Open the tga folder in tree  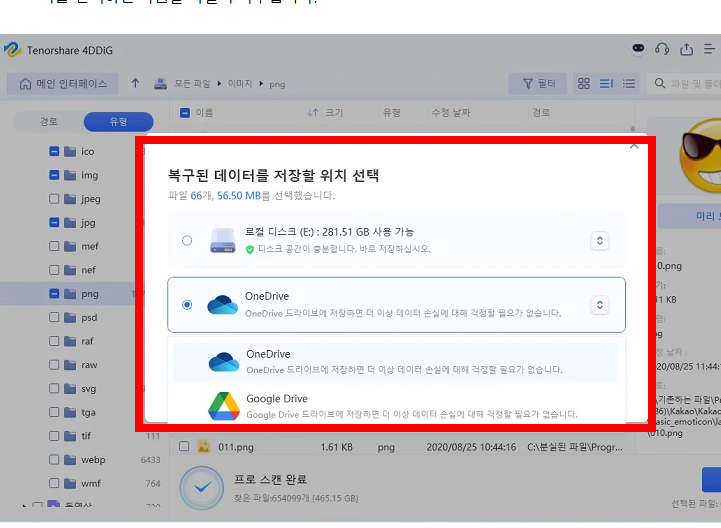coord(88,412)
